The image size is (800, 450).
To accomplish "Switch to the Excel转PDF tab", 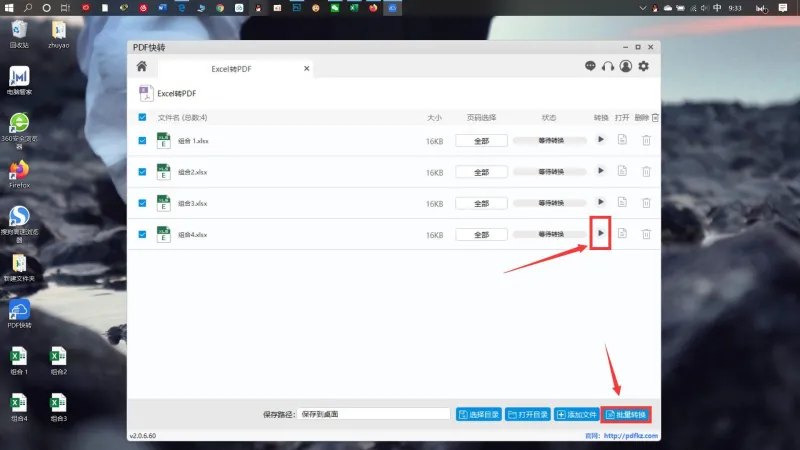I will [231, 69].
